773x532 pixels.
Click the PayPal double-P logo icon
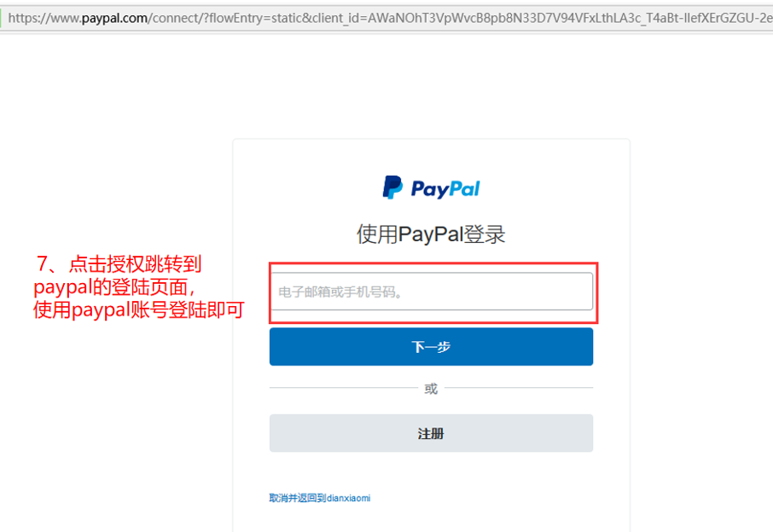(x=392, y=188)
